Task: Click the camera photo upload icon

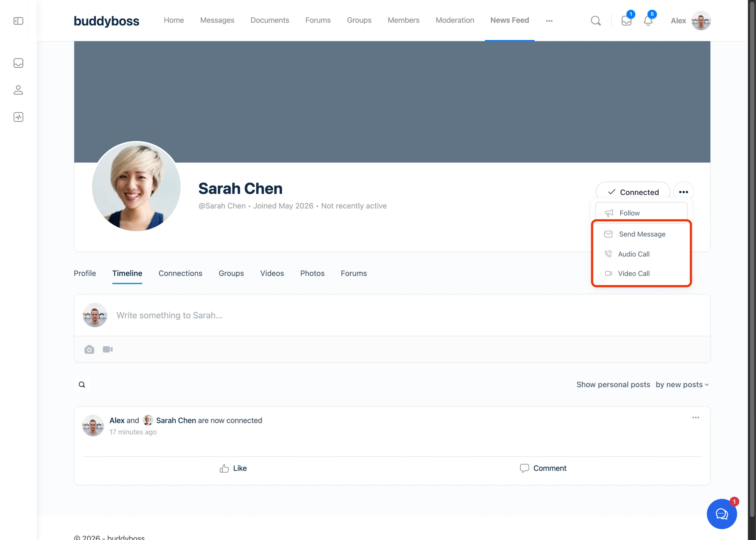Action: [x=89, y=350]
